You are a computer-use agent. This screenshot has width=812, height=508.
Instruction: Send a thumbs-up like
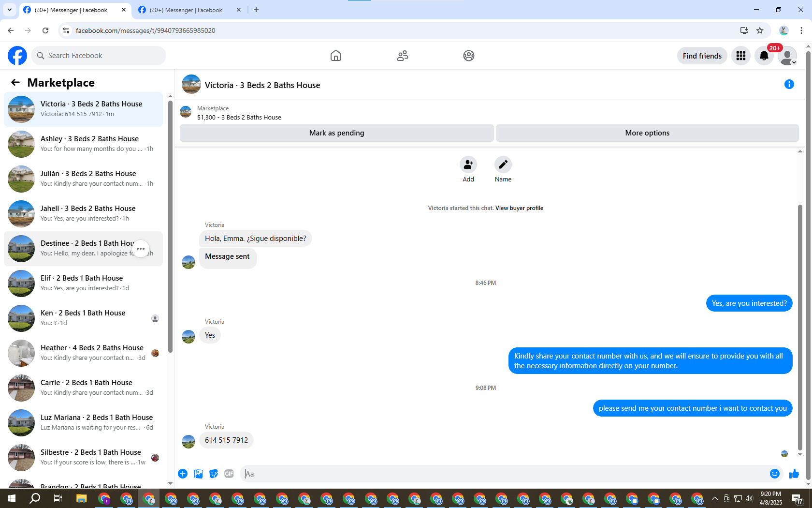(794, 474)
